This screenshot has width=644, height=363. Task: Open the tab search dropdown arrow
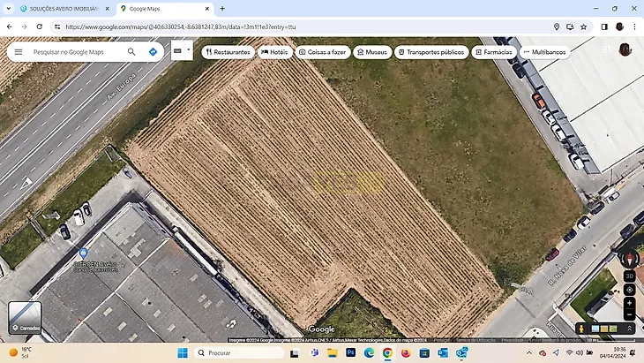pos(8,9)
